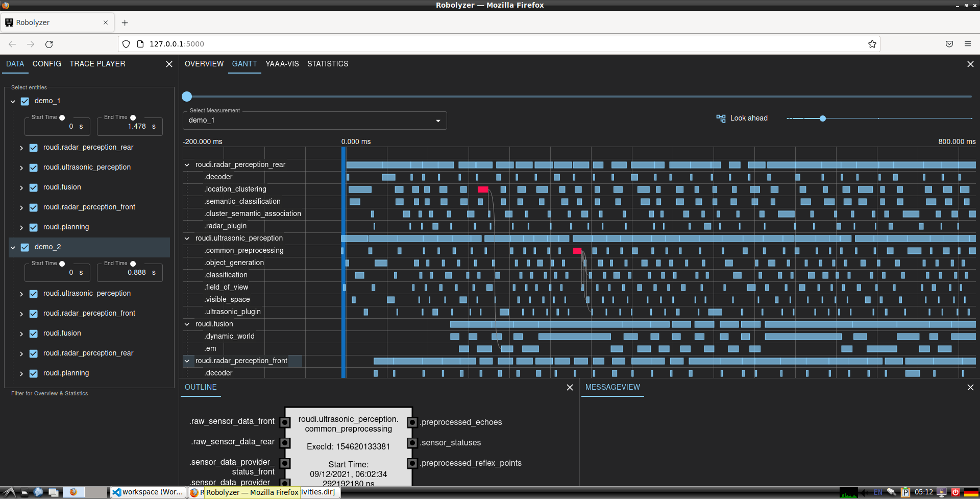This screenshot has height=499, width=980.
Task: Switch to the STATISTICS tab
Action: (x=328, y=64)
